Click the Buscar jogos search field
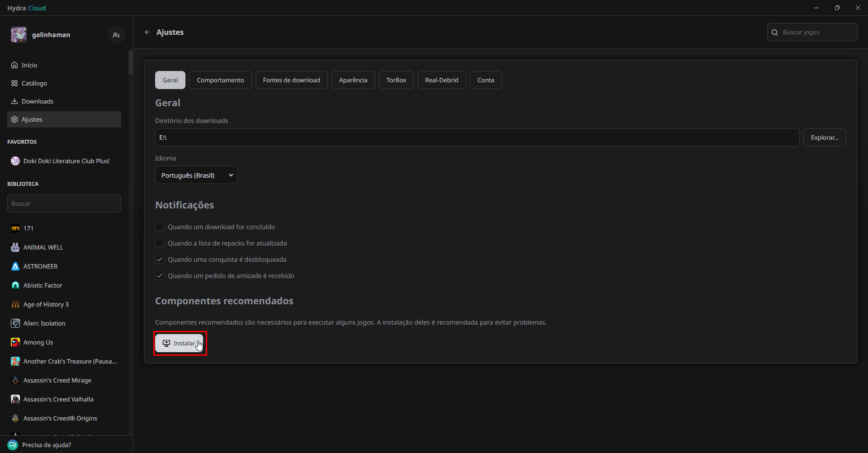Image resolution: width=868 pixels, height=453 pixels. (816, 32)
